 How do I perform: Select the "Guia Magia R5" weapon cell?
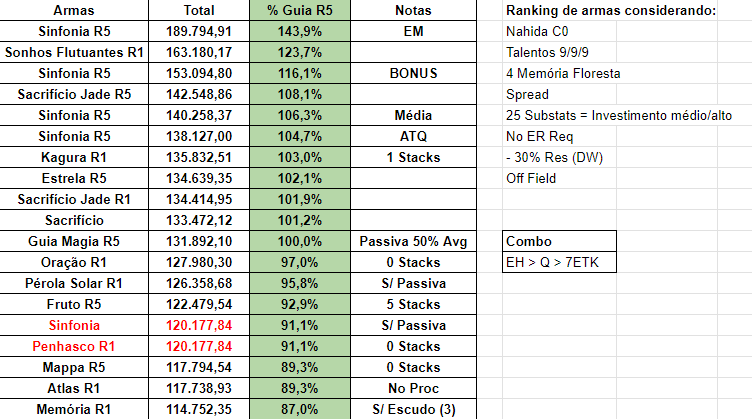[x=77, y=241]
